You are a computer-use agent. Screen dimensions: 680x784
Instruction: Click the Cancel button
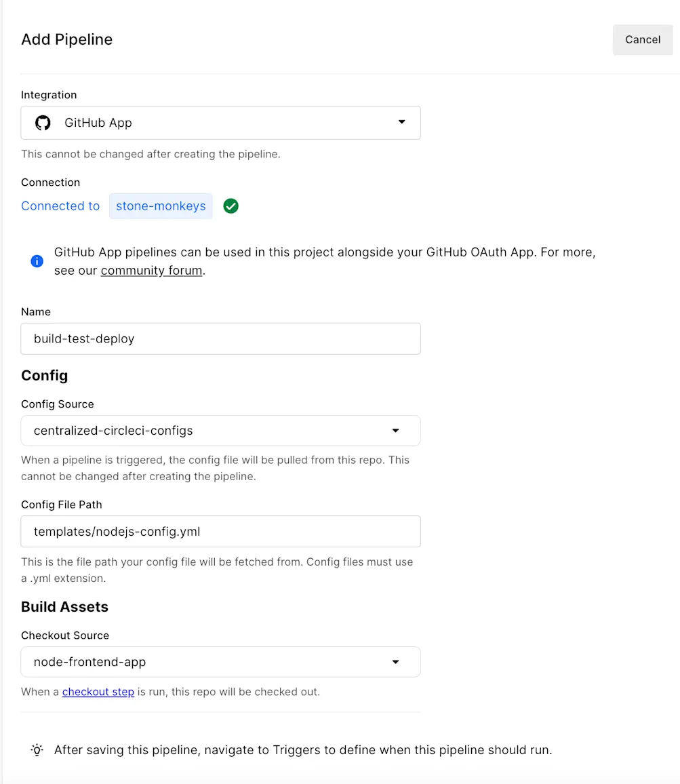[643, 39]
